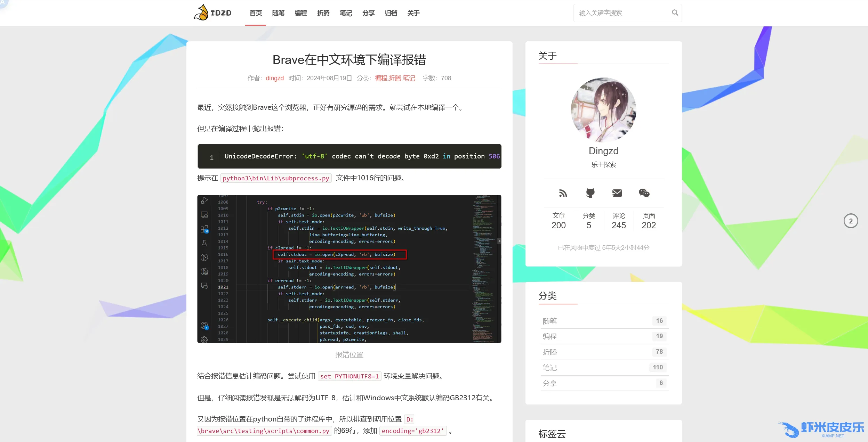Open the 首页 nav tab

pos(256,13)
